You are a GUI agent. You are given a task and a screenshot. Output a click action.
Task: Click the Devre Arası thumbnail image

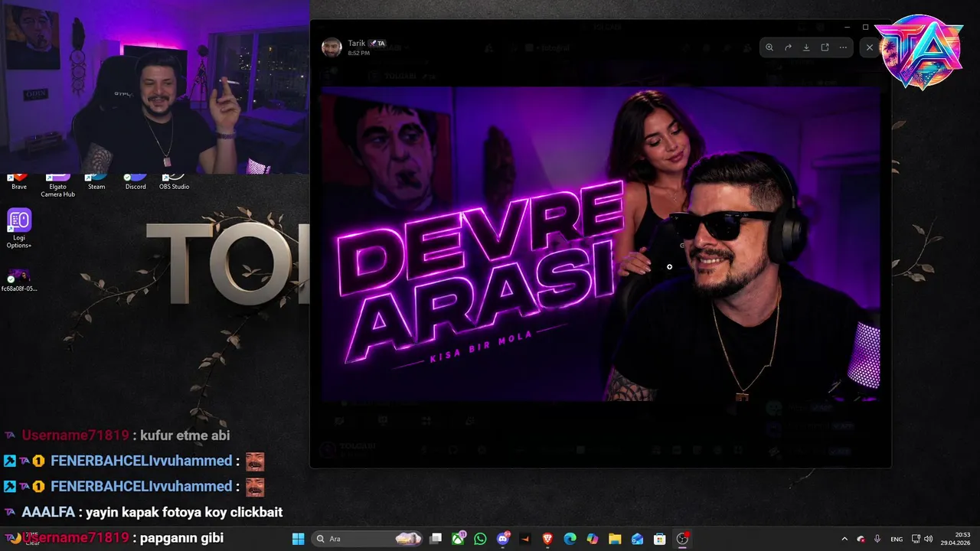point(600,244)
